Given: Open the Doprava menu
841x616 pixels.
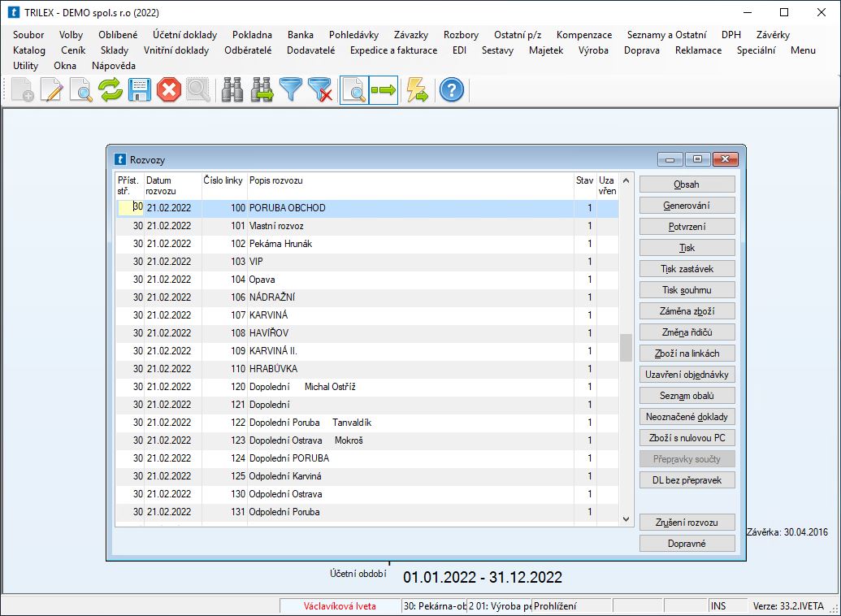Looking at the screenshot, I should (641, 50).
